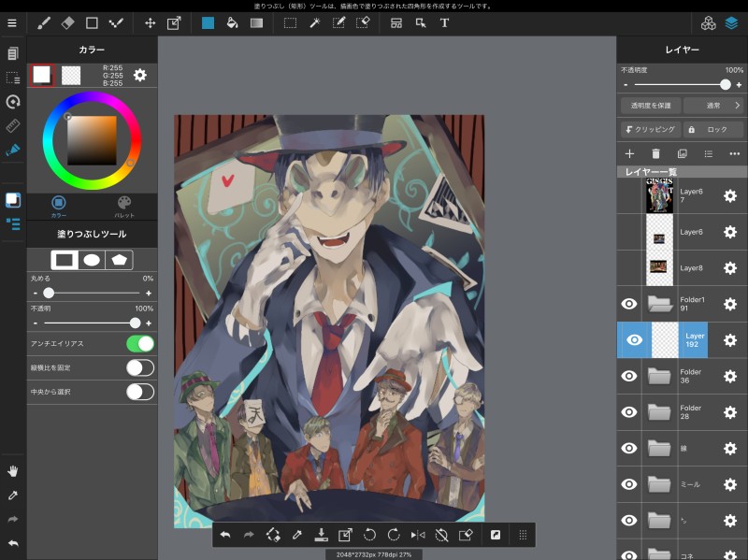
Task: Select the rectangular Selection tool
Action: point(290,22)
